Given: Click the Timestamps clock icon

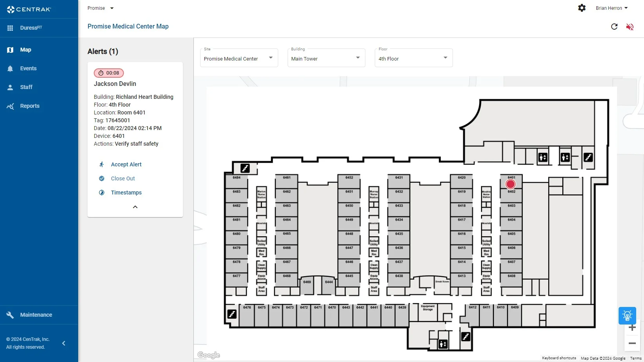Looking at the screenshot, I should coord(102,193).
